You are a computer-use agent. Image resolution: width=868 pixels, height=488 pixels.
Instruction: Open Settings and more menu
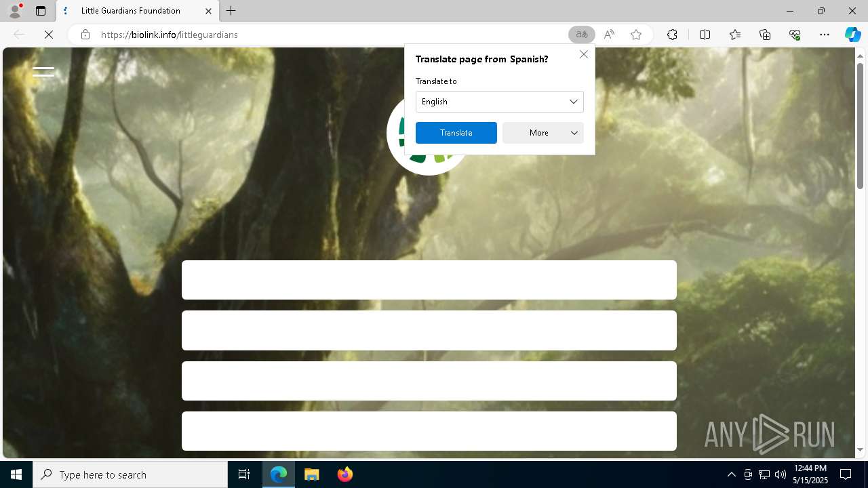(825, 35)
